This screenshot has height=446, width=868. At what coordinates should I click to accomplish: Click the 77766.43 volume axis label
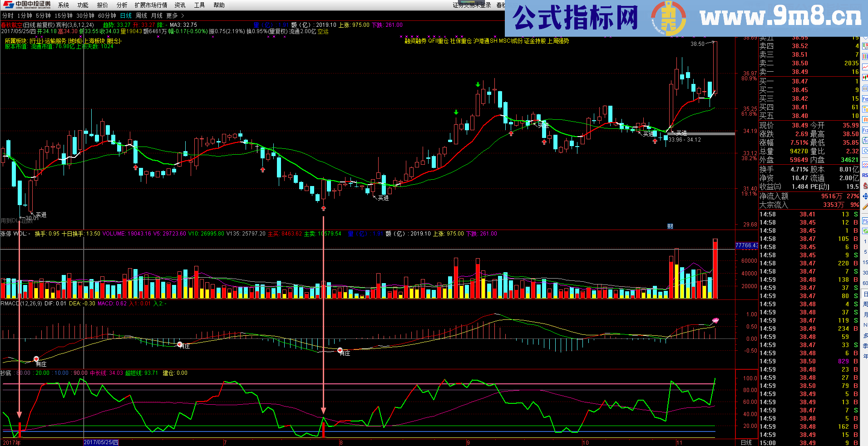coord(747,245)
